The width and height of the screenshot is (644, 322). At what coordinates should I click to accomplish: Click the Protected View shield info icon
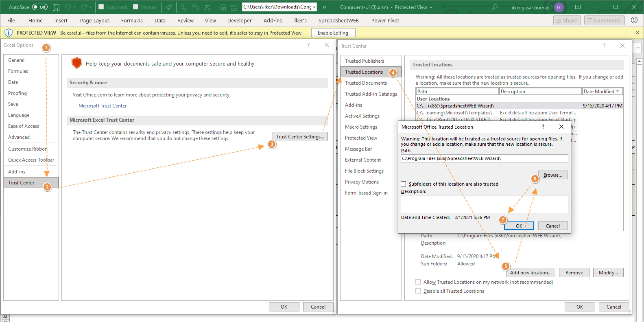click(8, 33)
